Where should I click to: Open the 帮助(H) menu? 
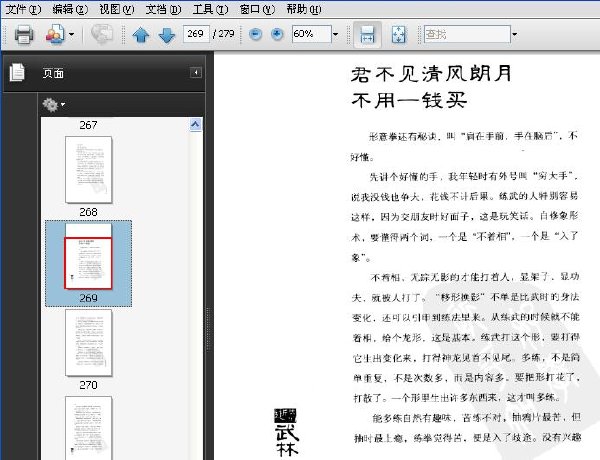tap(304, 9)
